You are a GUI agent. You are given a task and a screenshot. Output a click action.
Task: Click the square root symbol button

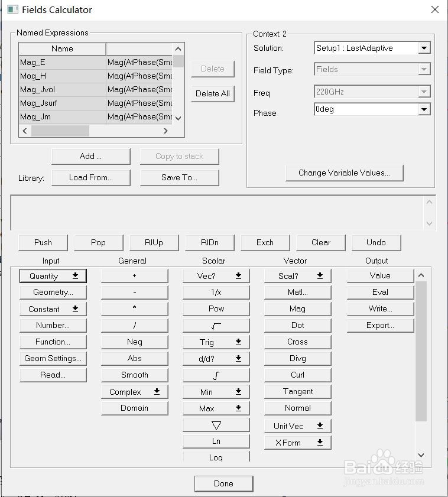[216, 326]
